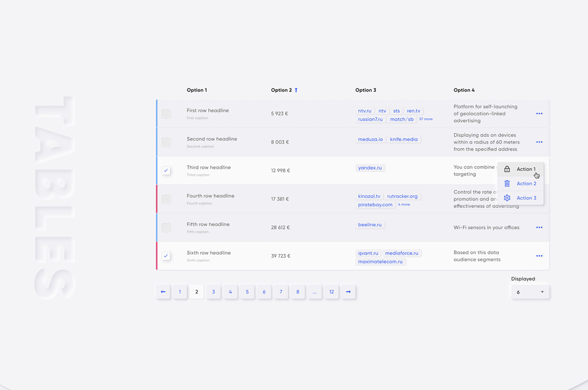The image size is (588, 390).
Task: Open the three-dot menu for Sixth row headline
Action: 539,256
